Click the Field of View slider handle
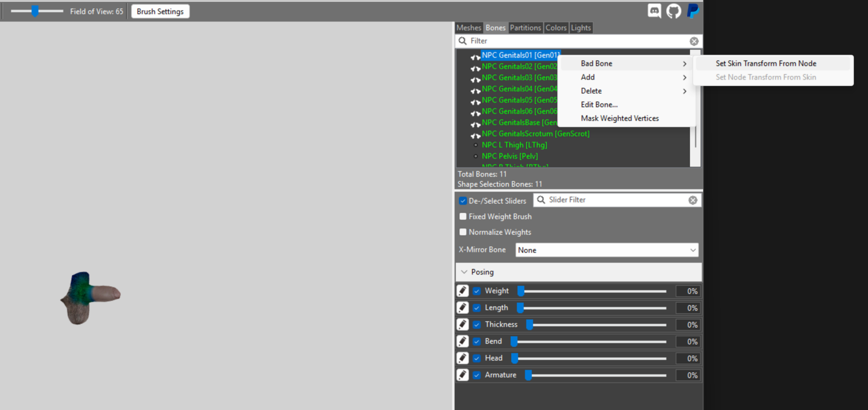Viewport: 868px width, 410px height. [x=35, y=11]
